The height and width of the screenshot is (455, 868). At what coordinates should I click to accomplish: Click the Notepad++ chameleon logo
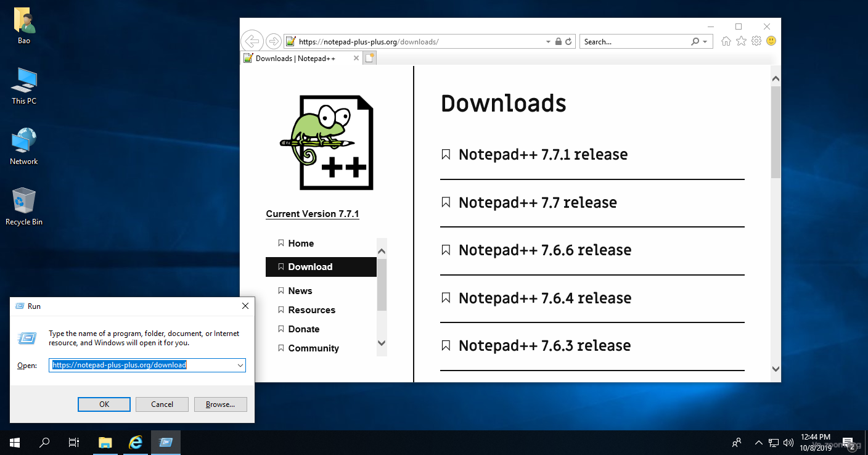tap(327, 142)
